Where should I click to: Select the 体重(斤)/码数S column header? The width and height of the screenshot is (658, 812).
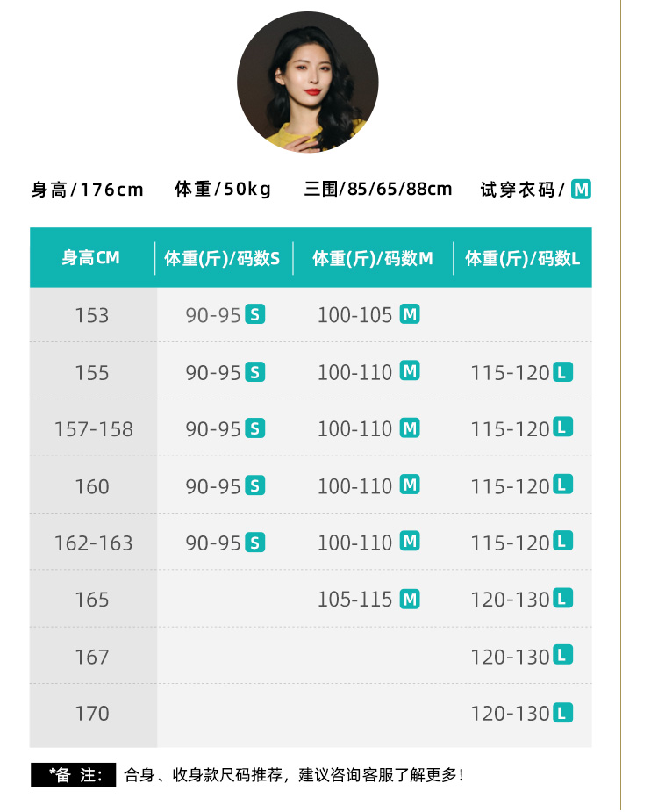click(222, 258)
